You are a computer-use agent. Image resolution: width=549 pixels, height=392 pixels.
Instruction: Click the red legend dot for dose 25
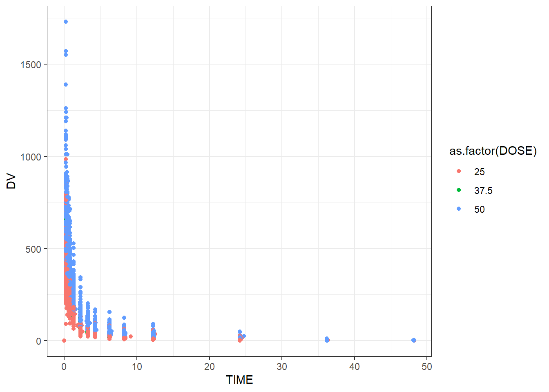tap(459, 171)
